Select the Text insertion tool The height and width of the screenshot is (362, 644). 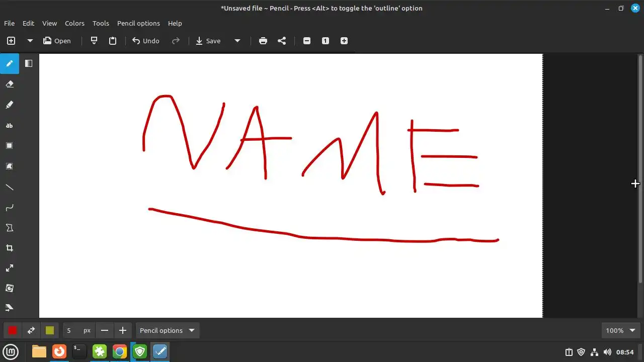coord(10,125)
